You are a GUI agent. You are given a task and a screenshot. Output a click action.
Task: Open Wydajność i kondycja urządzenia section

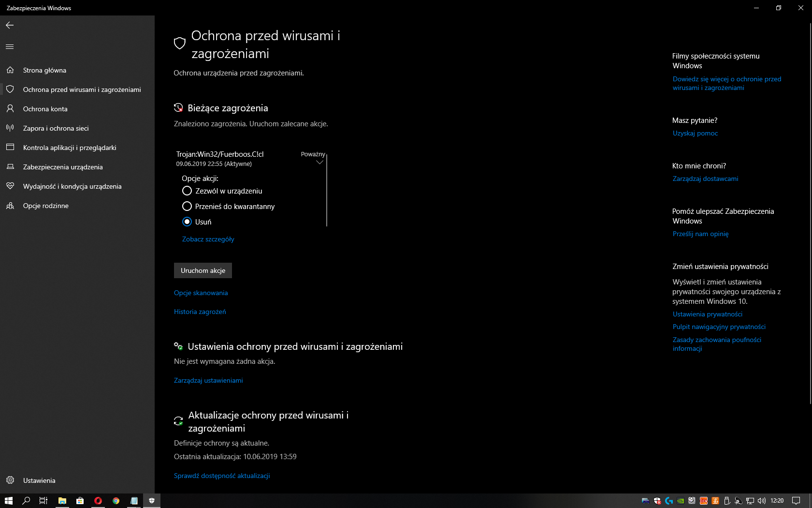point(77,186)
